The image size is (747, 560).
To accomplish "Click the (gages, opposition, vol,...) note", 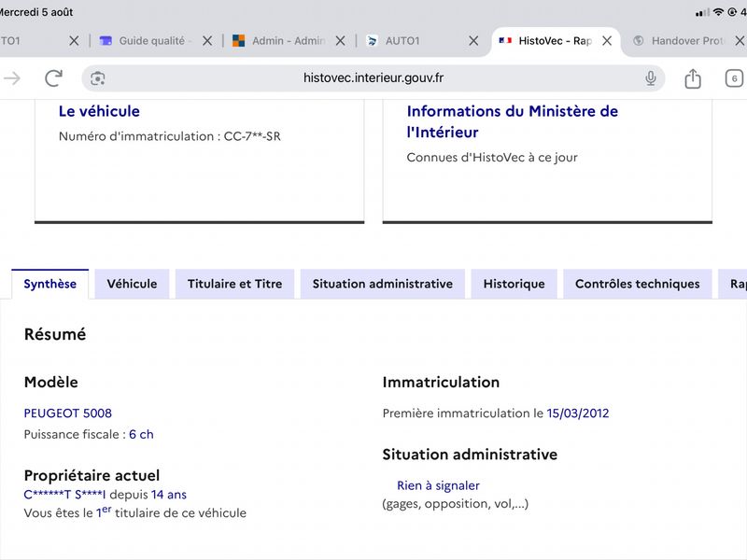I will [x=456, y=504].
